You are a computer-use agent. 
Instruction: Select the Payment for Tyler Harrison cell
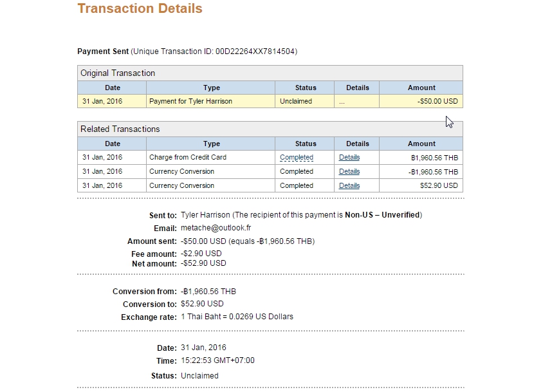[190, 101]
